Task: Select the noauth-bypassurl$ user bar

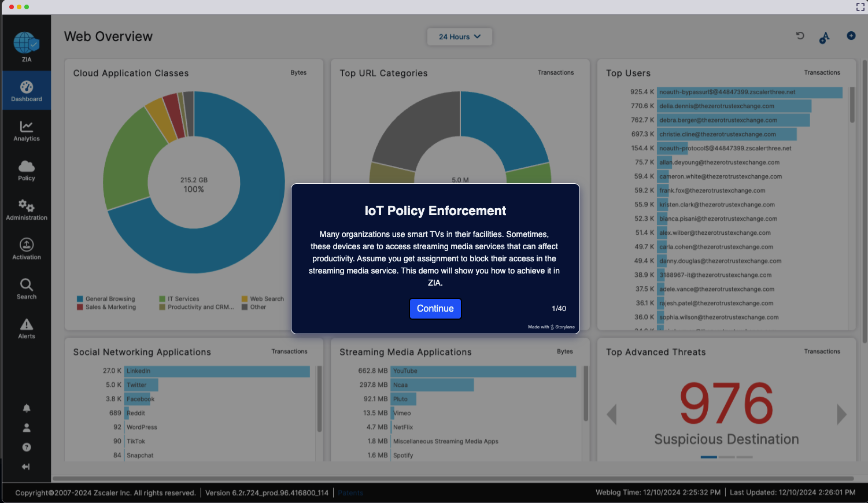Action: tap(750, 92)
